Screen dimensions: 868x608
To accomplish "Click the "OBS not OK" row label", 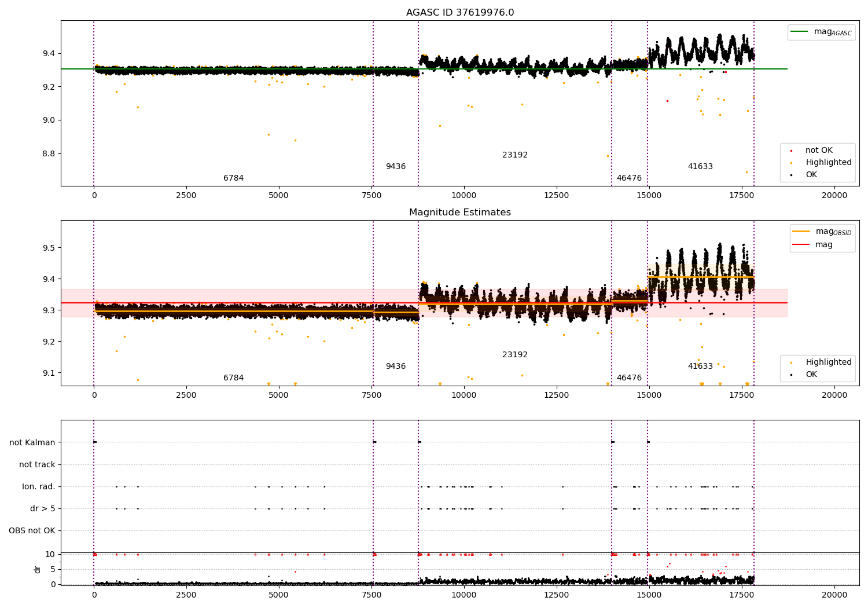I will point(32,531).
